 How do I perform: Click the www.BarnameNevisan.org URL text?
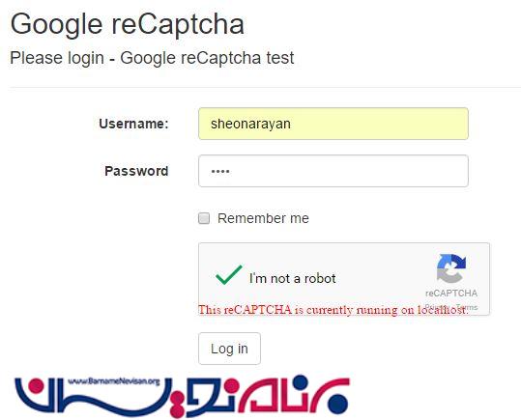click(114, 381)
